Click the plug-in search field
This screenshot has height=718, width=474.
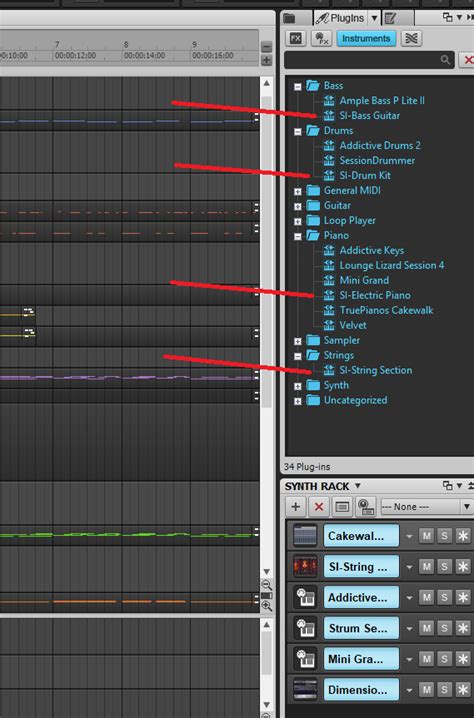(x=369, y=60)
